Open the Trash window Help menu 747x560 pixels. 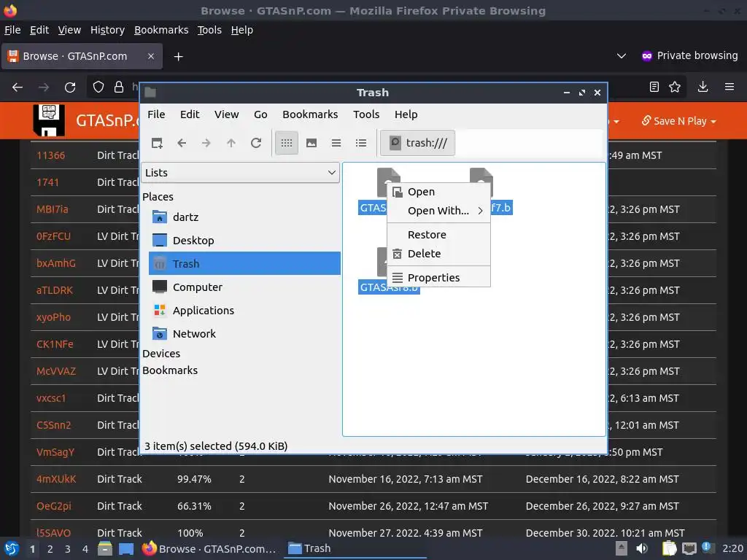406,114
